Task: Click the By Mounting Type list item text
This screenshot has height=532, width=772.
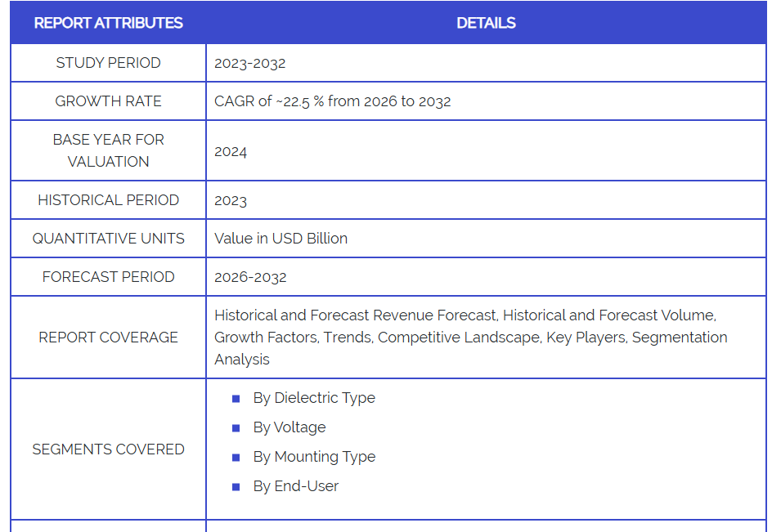Action: point(314,457)
